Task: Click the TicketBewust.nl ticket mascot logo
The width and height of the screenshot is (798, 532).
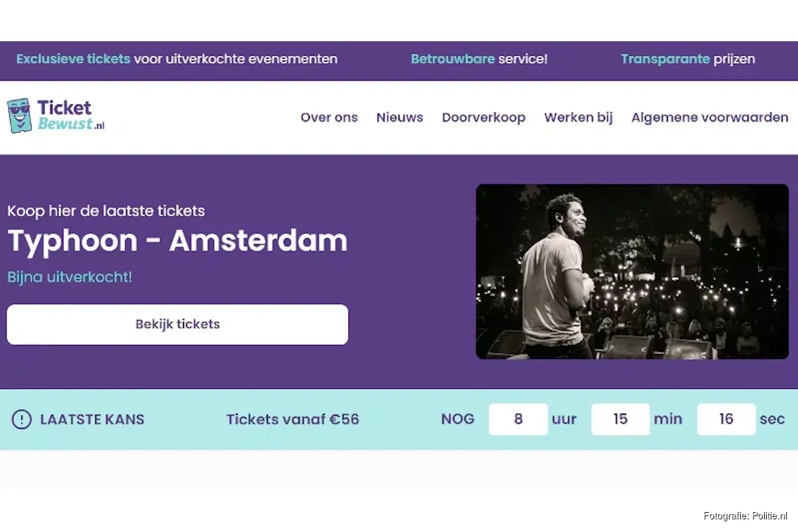Action: tap(19, 116)
